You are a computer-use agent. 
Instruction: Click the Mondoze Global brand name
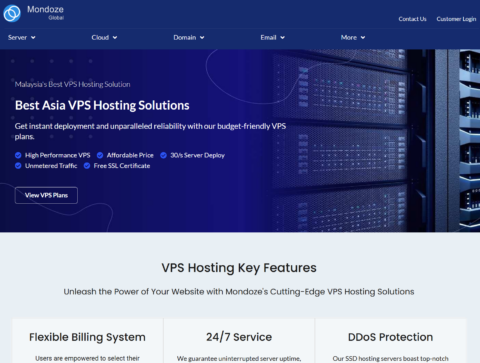coord(45,13)
